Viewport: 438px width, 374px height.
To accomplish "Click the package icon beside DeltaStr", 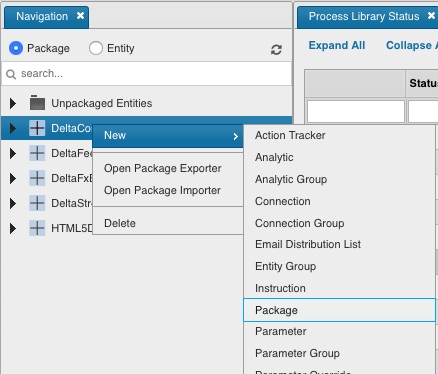I will [x=37, y=203].
